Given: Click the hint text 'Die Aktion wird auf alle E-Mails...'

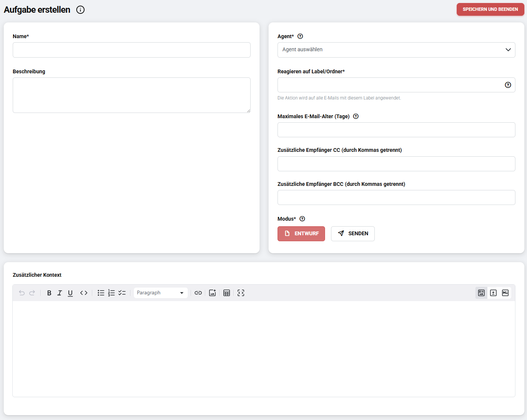Looking at the screenshot, I should point(339,98).
